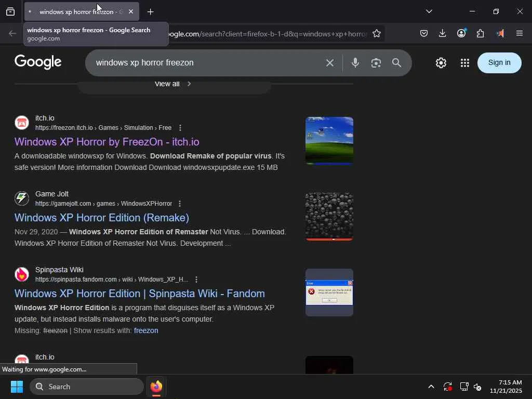Open Windows Start menu button
532x399 pixels.
point(17,387)
